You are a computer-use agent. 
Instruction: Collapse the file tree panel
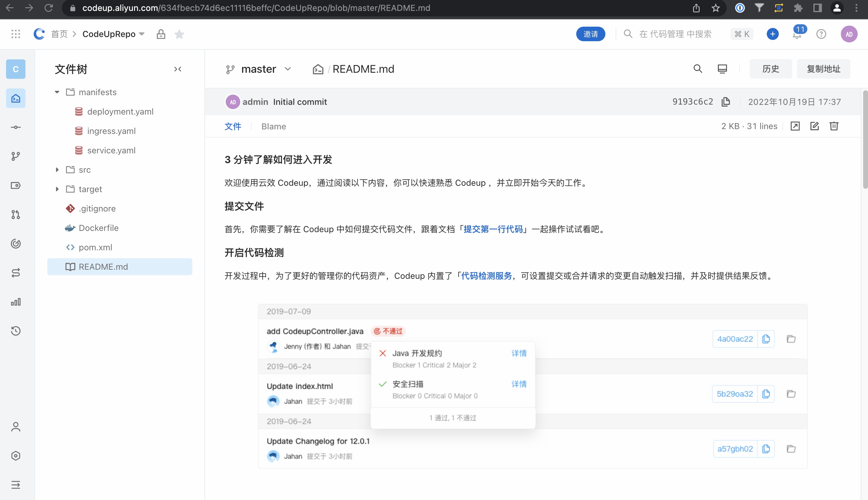[x=178, y=69]
